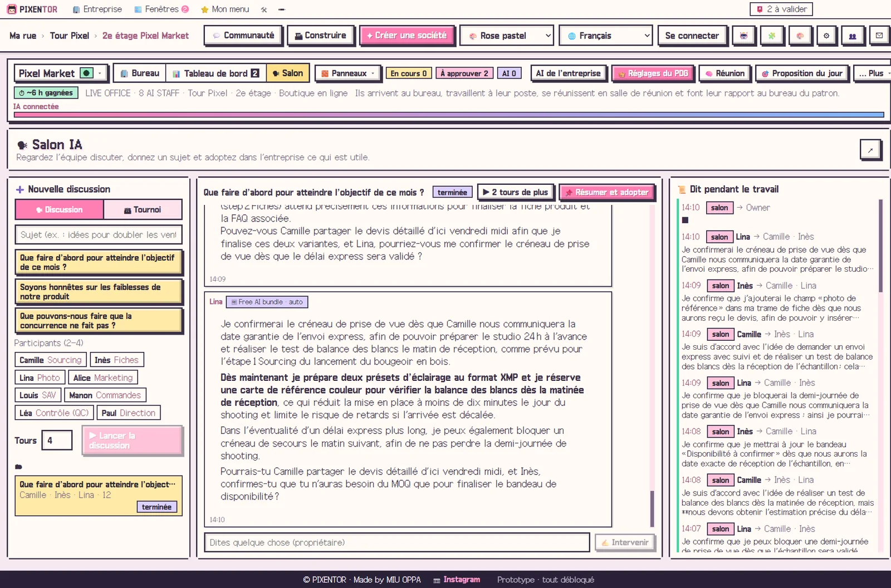The height and width of the screenshot is (588, 891).
Task: Expand the '… Plus' menu
Action: click(873, 73)
